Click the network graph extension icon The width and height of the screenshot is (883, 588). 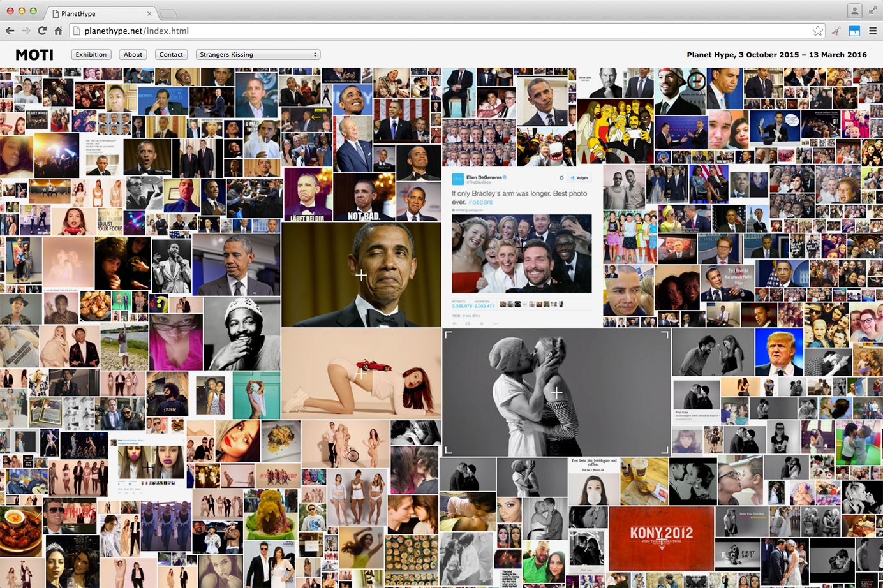click(836, 31)
